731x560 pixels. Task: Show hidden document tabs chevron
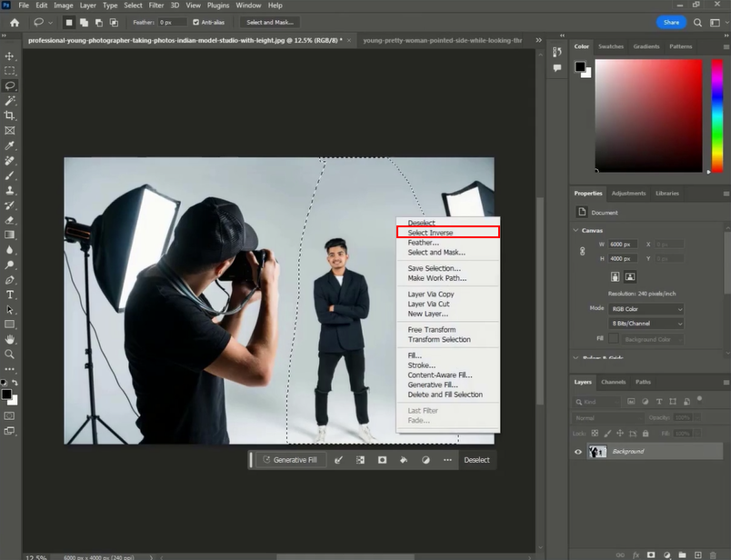tap(538, 41)
